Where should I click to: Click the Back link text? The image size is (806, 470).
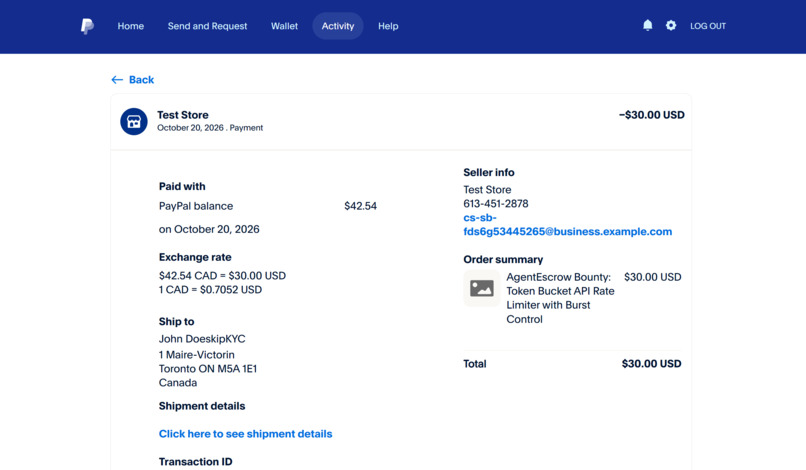pyautogui.click(x=141, y=80)
